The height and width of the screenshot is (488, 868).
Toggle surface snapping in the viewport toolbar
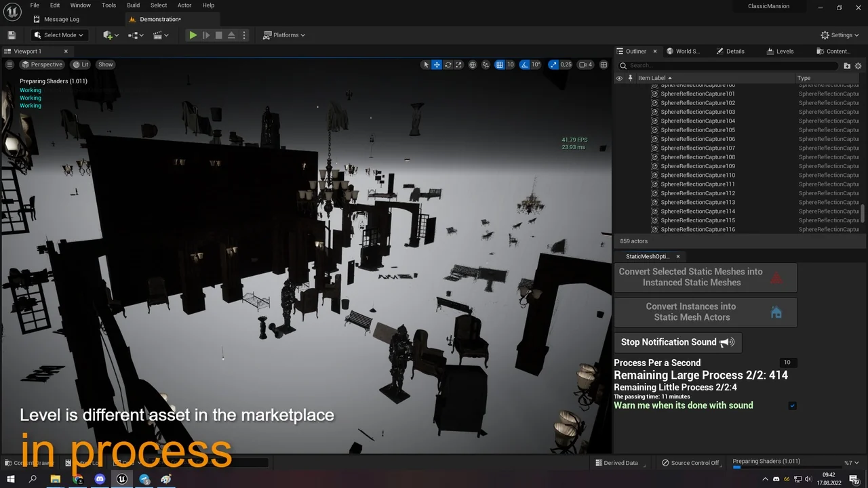(486, 64)
